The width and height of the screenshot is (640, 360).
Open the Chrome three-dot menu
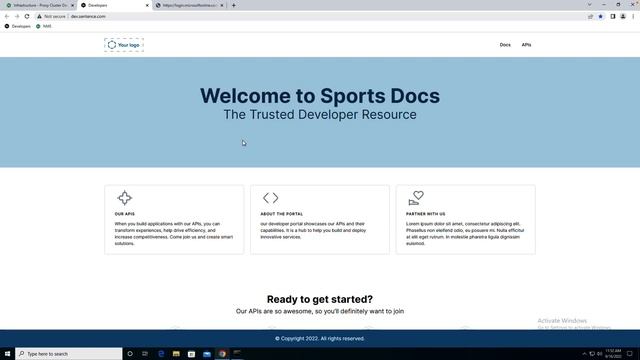pos(633,16)
